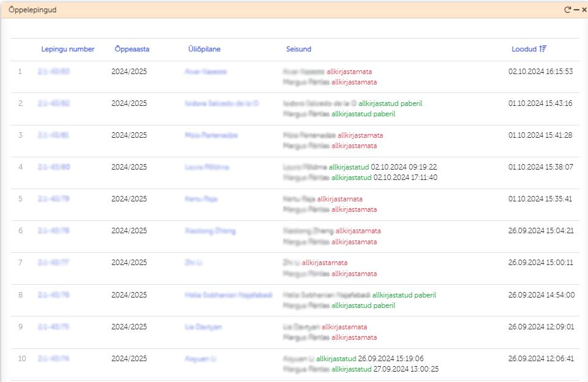Sort by the Seisund column header
588x382 pixels.
[298, 49]
